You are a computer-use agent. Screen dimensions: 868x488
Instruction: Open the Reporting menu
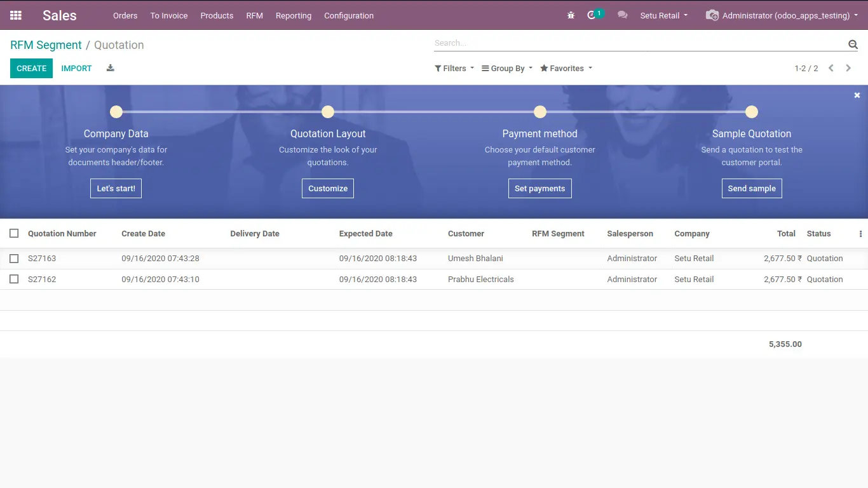[x=294, y=15]
